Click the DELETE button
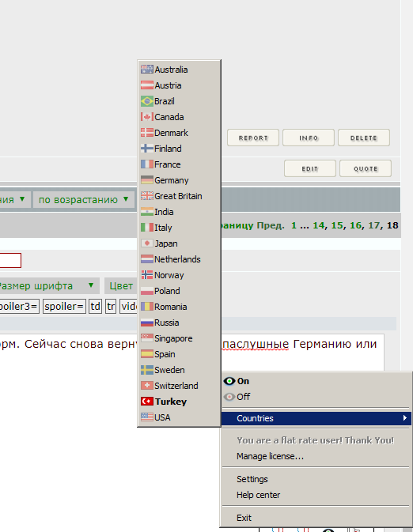Image resolution: width=413 pixels, height=532 pixels. [364, 138]
